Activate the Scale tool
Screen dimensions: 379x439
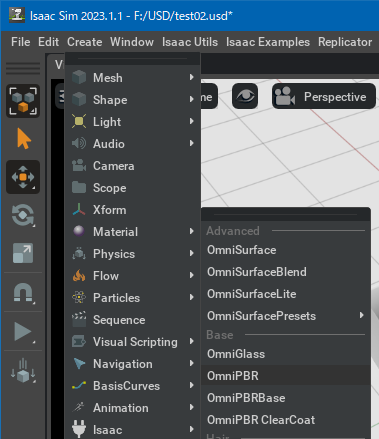point(23,253)
